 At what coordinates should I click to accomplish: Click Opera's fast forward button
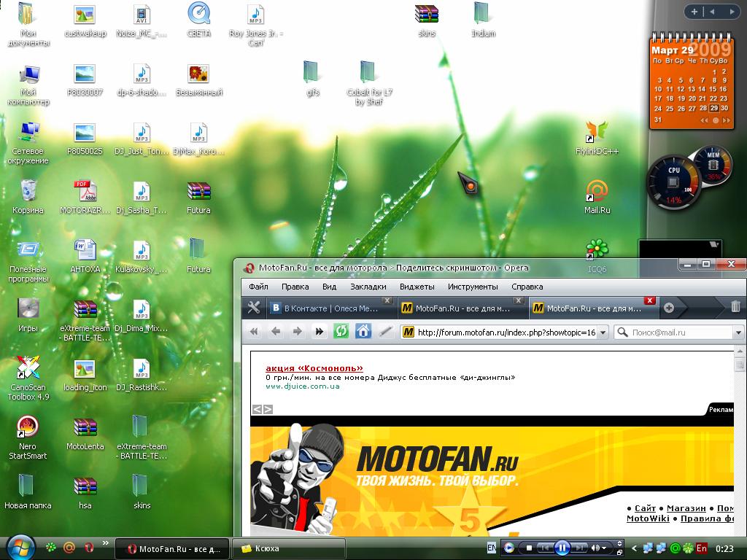320,332
